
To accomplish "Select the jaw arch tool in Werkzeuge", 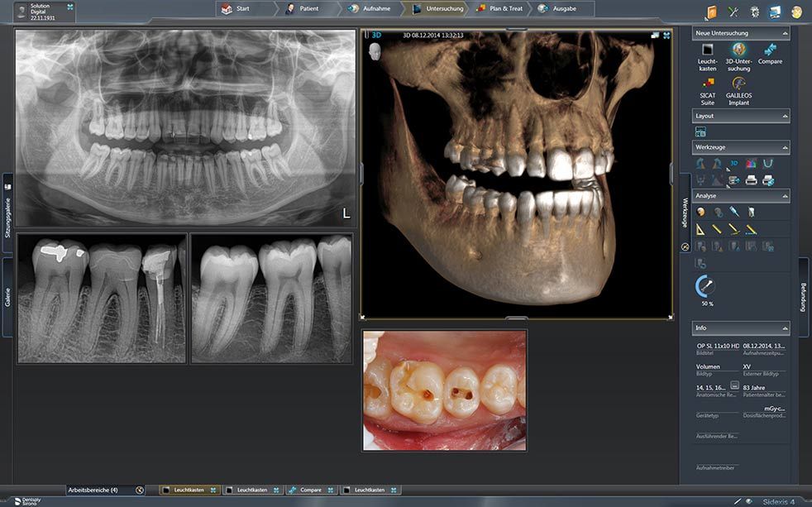I will tap(768, 164).
